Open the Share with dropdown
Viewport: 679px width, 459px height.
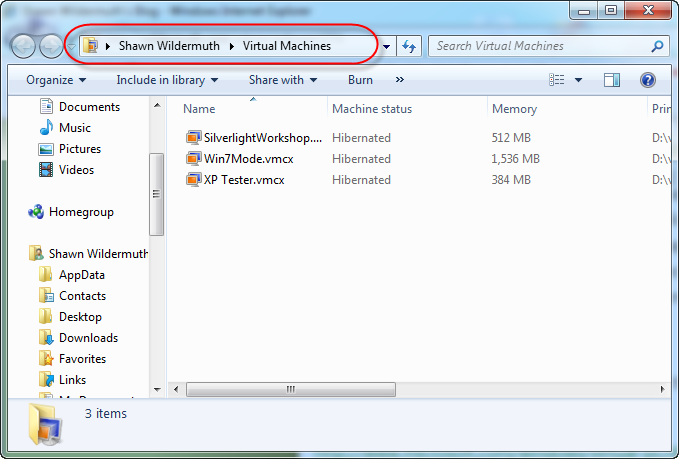point(282,80)
